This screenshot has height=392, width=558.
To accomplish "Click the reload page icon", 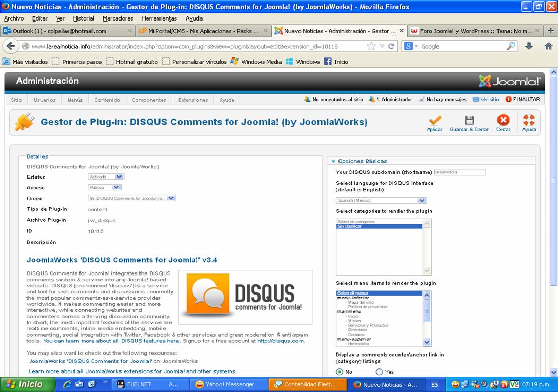I will pyautogui.click(x=391, y=46).
